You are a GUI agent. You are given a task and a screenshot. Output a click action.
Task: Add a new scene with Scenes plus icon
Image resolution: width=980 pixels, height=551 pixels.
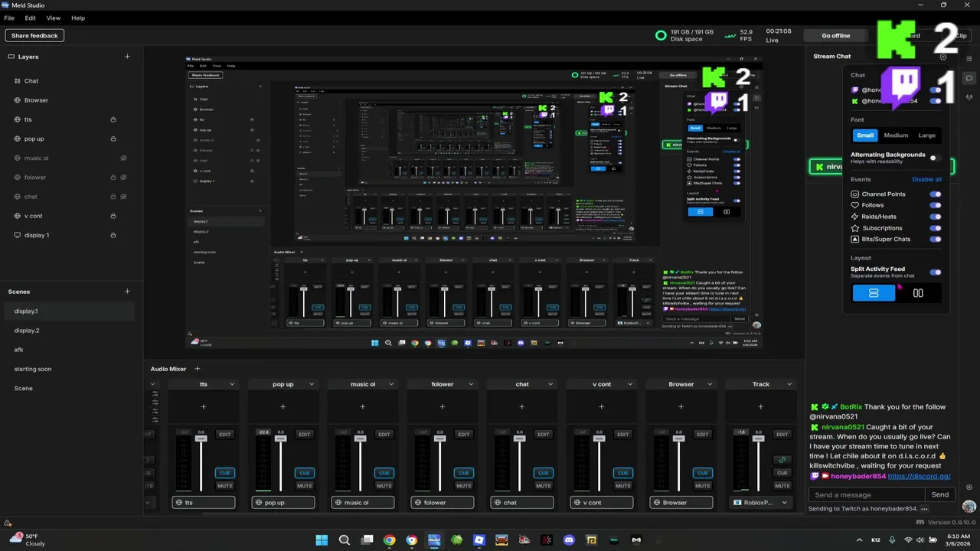pyautogui.click(x=127, y=292)
